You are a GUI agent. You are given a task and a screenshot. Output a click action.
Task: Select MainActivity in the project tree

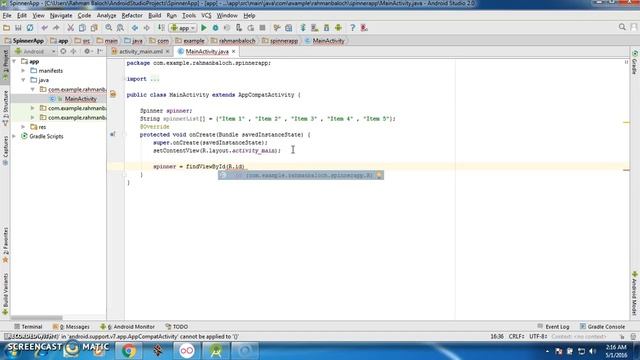point(80,99)
